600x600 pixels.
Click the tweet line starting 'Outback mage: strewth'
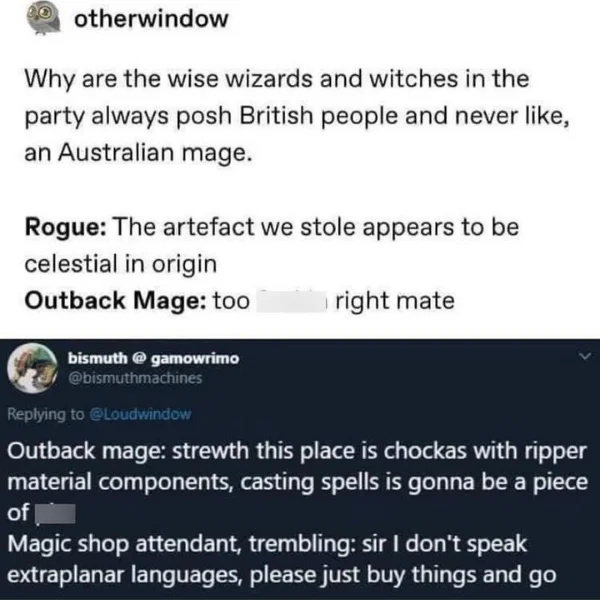click(297, 452)
